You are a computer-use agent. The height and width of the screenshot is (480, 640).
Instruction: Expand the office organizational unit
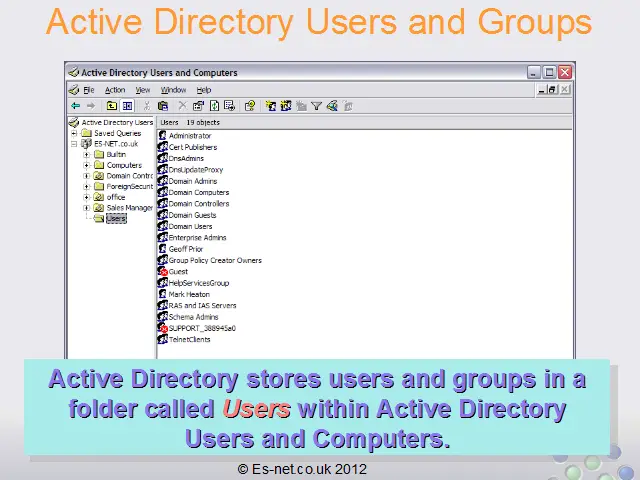point(86,197)
